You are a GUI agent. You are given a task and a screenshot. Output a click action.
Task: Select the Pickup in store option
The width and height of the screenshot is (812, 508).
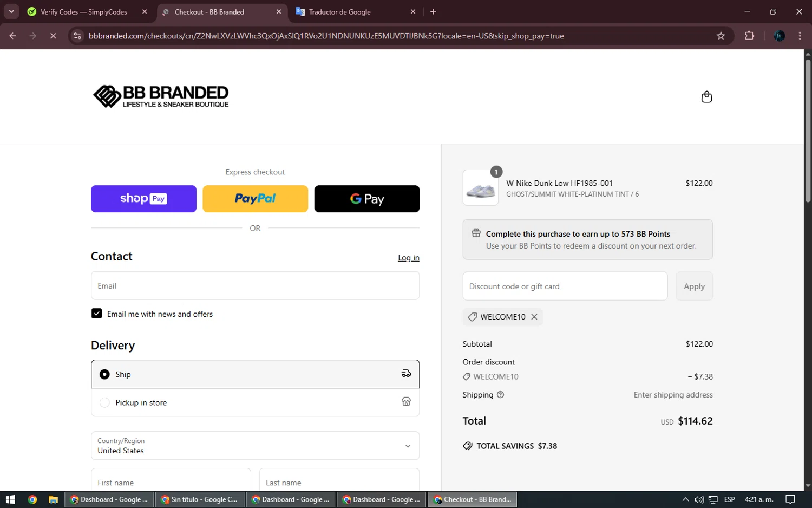click(x=255, y=402)
